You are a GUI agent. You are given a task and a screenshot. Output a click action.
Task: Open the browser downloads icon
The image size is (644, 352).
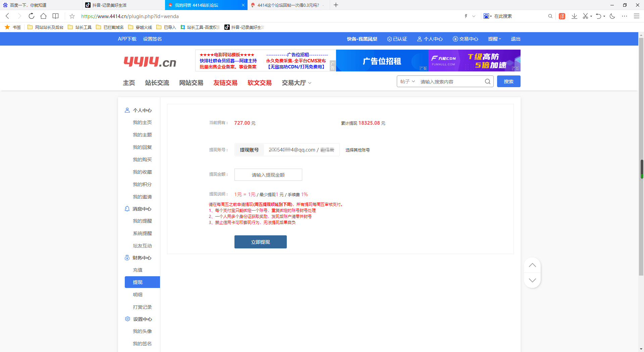tap(574, 16)
